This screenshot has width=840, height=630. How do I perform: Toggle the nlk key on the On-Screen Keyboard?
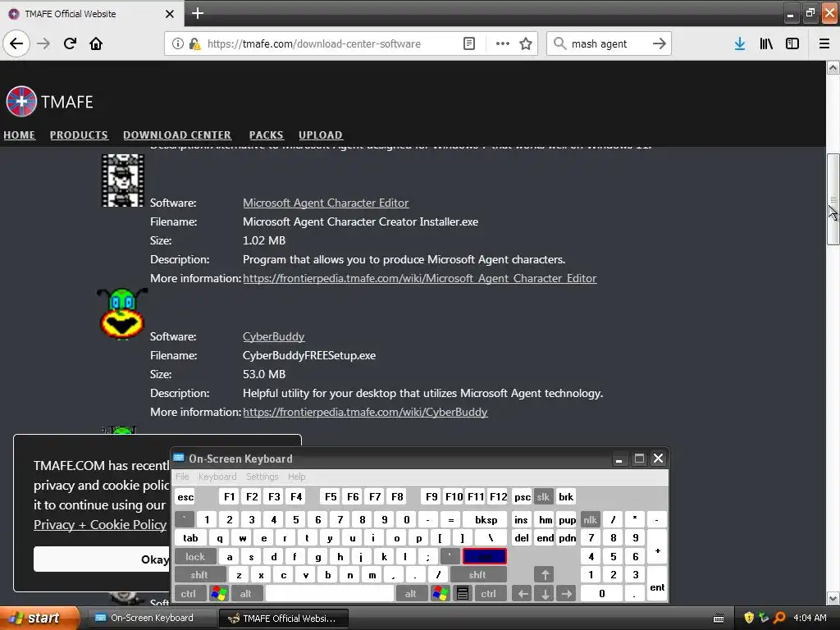pyautogui.click(x=590, y=519)
